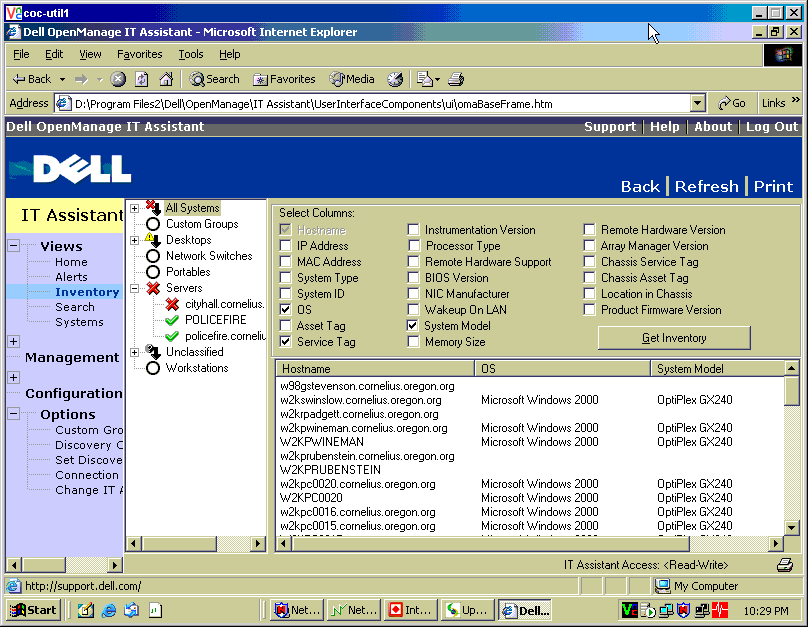Click the Forward arrow icon in toolbar

coord(81,79)
